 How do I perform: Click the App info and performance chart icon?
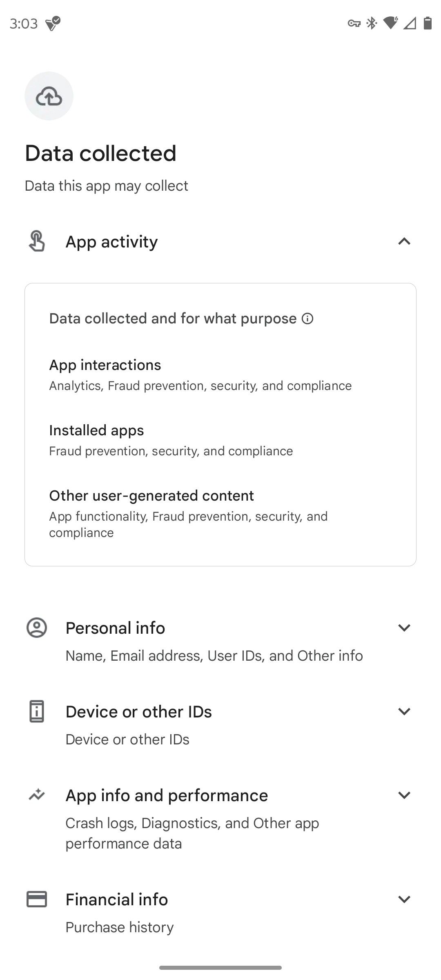coord(36,795)
